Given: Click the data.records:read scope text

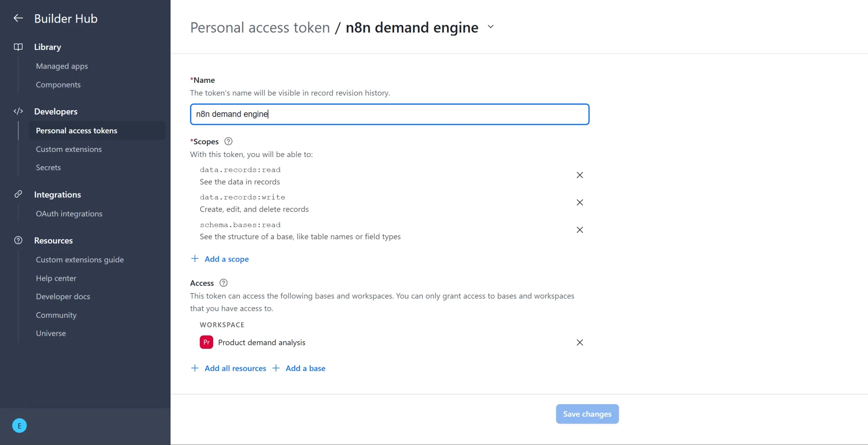Looking at the screenshot, I should point(240,170).
